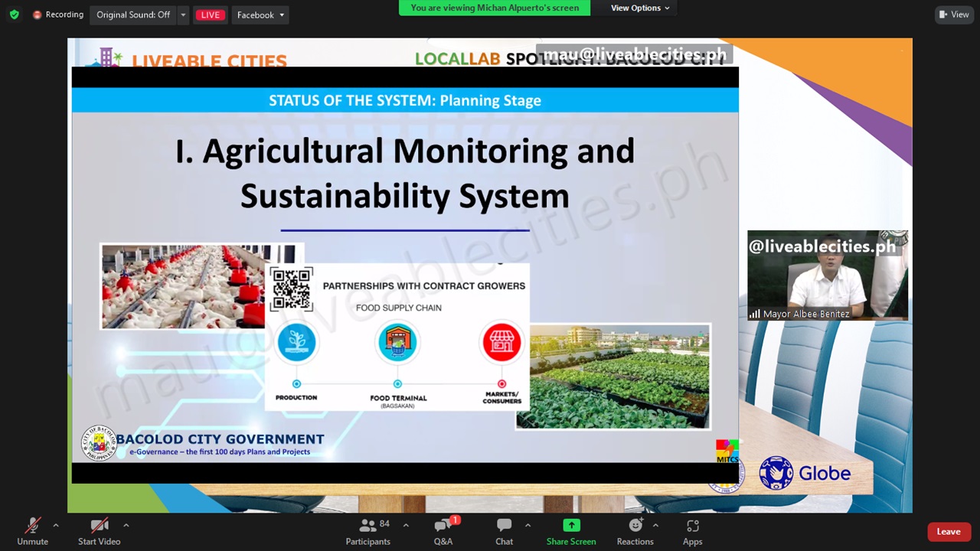Open the Q&A panel
This screenshot has width=980, height=551.
443,532
